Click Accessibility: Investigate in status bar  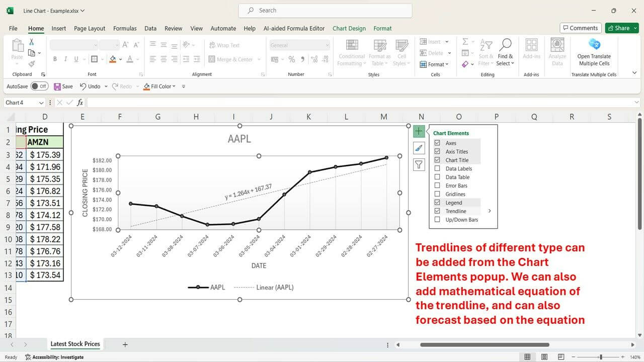54,357
